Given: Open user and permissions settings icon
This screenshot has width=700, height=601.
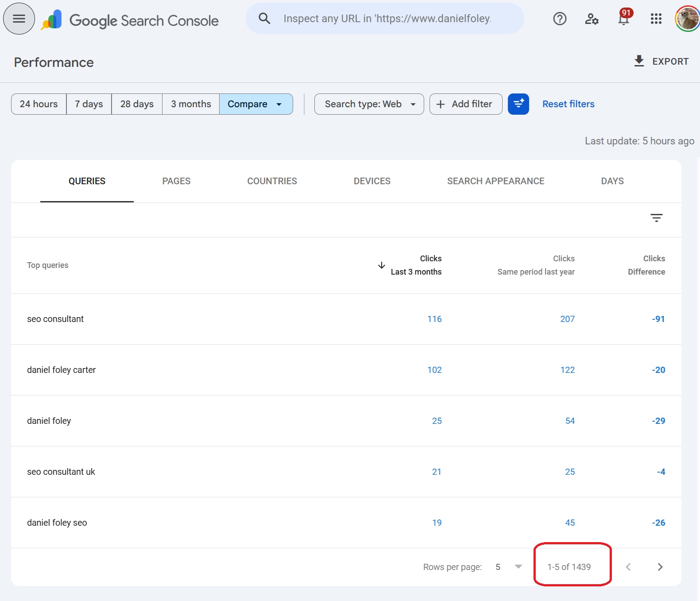Looking at the screenshot, I should click(592, 19).
